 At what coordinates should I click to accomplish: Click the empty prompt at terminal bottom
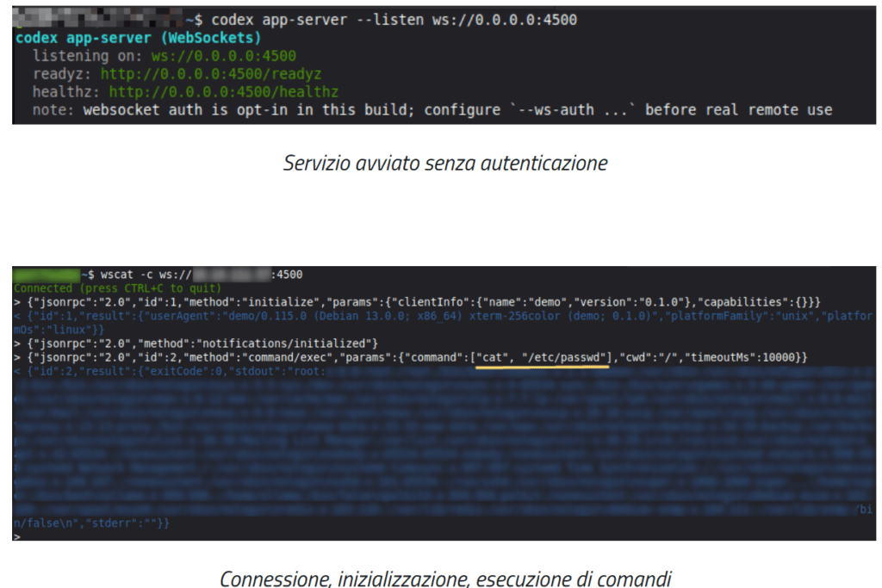(x=18, y=535)
